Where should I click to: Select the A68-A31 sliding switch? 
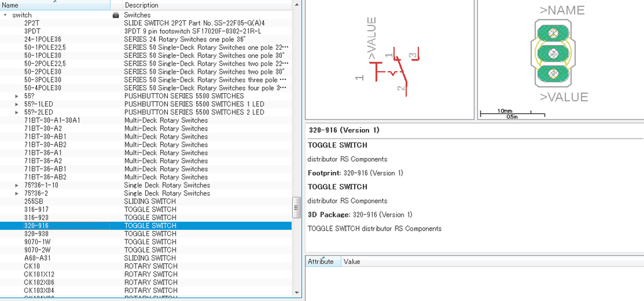(146, 258)
